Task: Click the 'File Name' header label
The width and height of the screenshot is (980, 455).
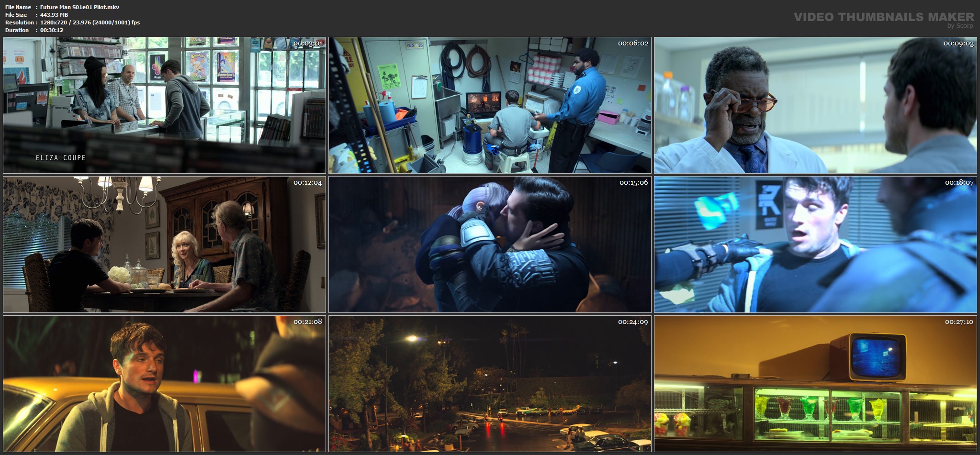Action: click(18, 7)
